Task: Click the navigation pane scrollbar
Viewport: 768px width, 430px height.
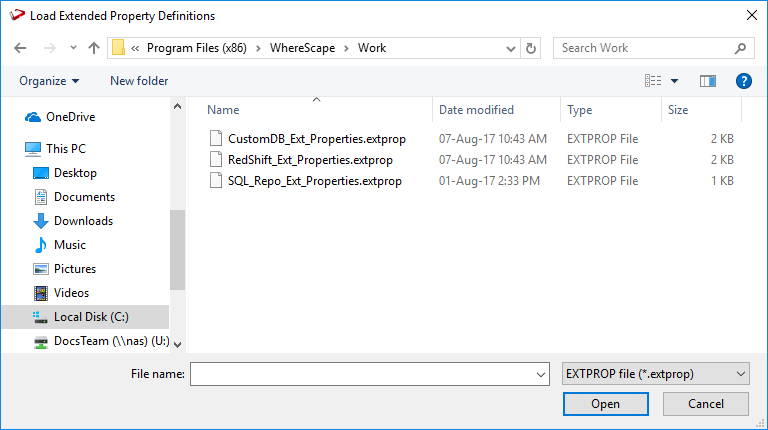Action: 177,240
